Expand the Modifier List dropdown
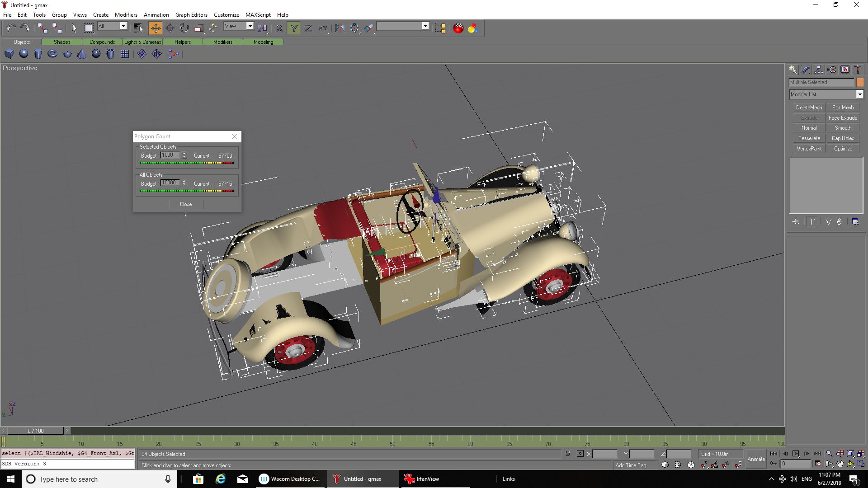The height and width of the screenshot is (488, 868). pyautogui.click(x=859, y=94)
